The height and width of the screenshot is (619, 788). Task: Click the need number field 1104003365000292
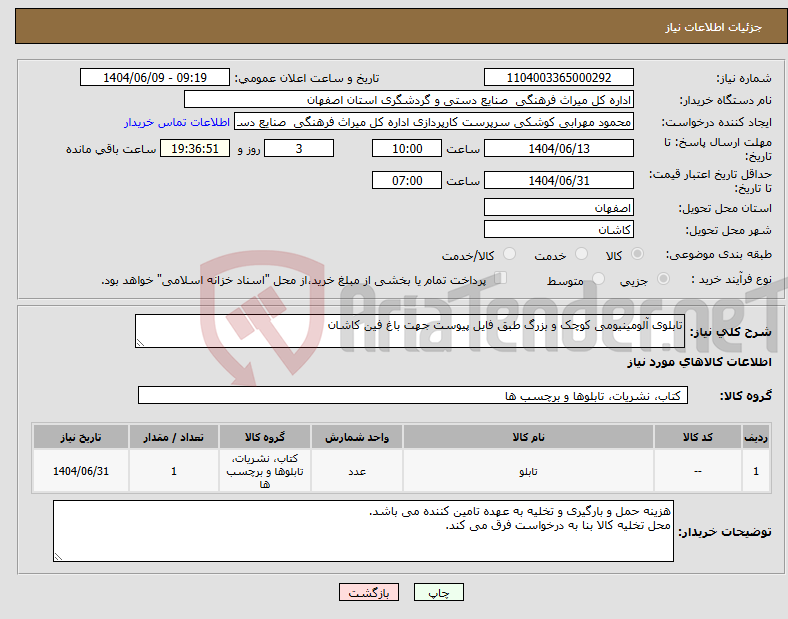[x=558, y=78]
